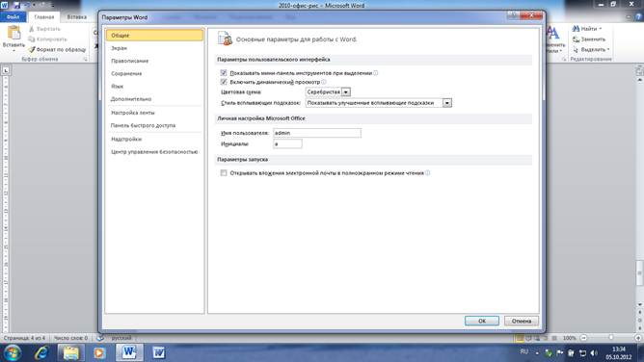Click the Action Center flag icon
644x362 pixels.
pos(560,353)
